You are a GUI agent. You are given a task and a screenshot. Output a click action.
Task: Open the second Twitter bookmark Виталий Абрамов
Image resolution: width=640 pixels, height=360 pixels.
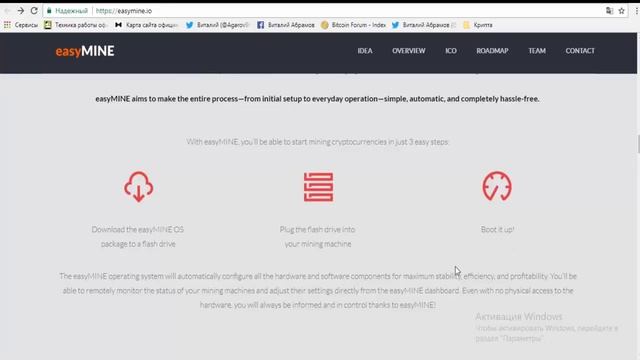[x=424, y=25]
